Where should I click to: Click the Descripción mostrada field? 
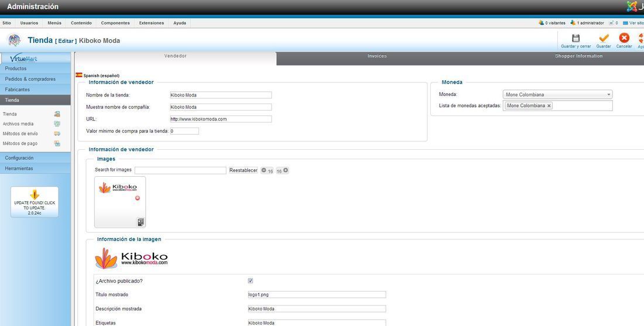[317, 309]
